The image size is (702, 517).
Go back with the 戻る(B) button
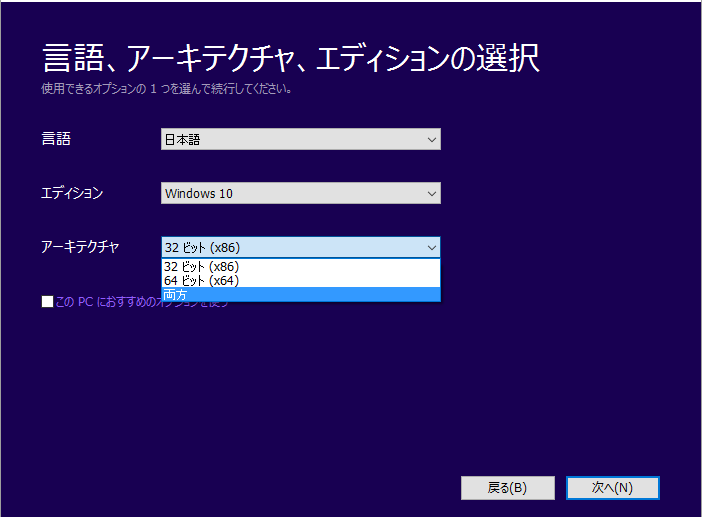click(508, 487)
